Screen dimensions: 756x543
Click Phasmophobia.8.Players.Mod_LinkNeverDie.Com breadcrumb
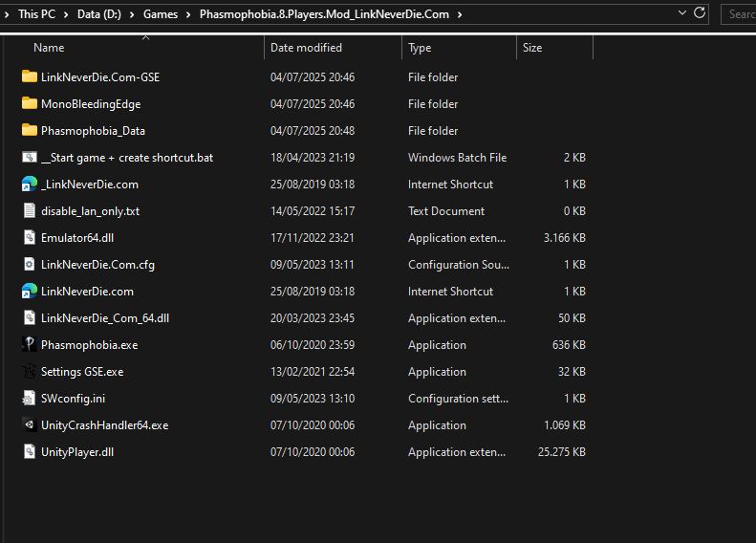[324, 14]
